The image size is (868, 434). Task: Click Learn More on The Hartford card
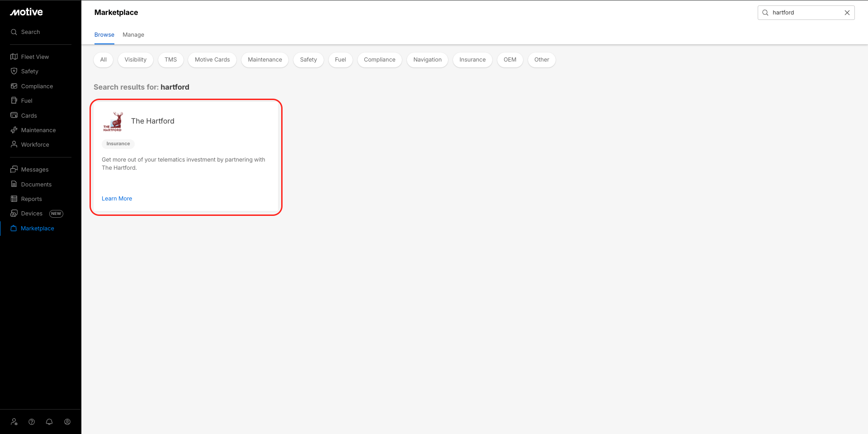[117, 199]
